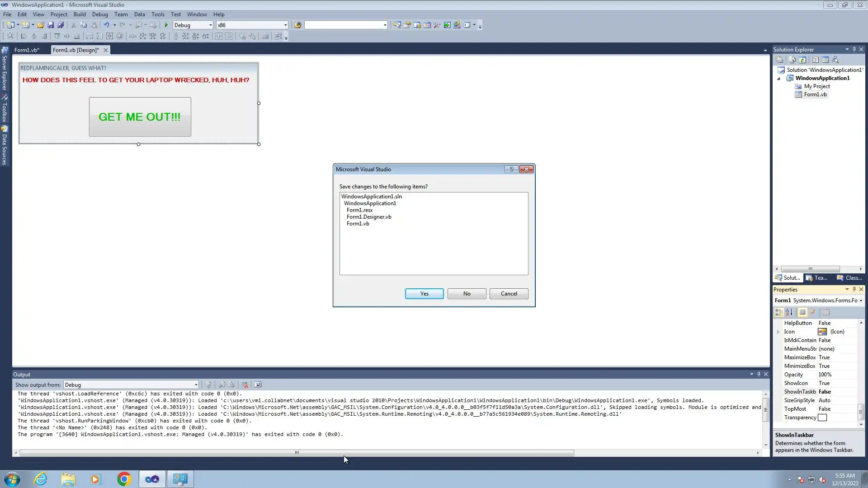
Task: Toggle word wrap in Output panel
Action: point(258,385)
